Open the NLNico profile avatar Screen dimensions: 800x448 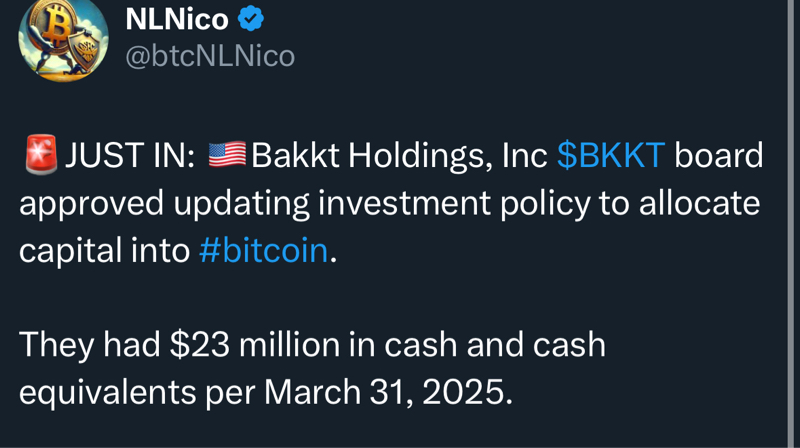click(63, 38)
